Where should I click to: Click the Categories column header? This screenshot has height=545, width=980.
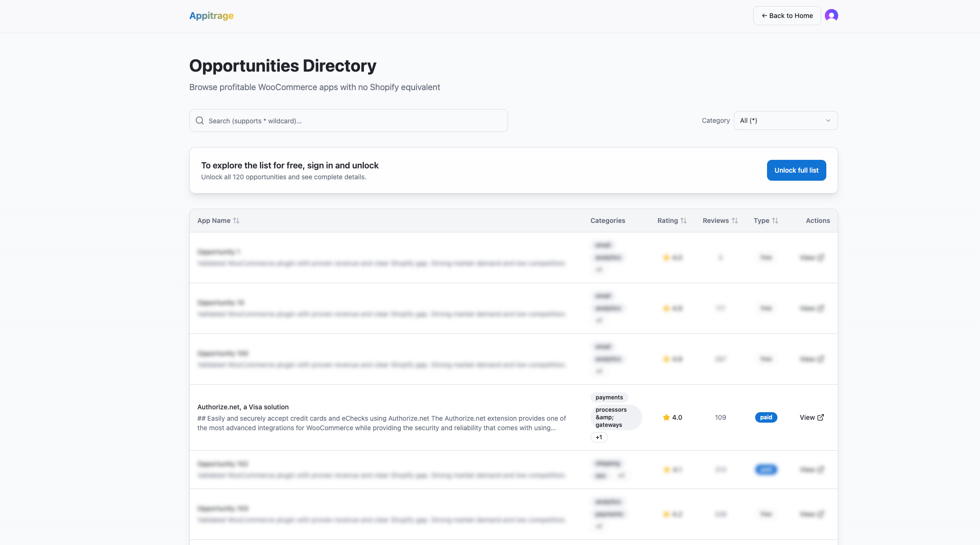(608, 221)
